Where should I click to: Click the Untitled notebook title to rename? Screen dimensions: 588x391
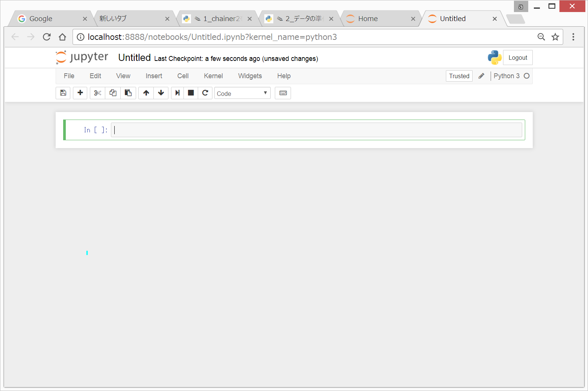(134, 58)
